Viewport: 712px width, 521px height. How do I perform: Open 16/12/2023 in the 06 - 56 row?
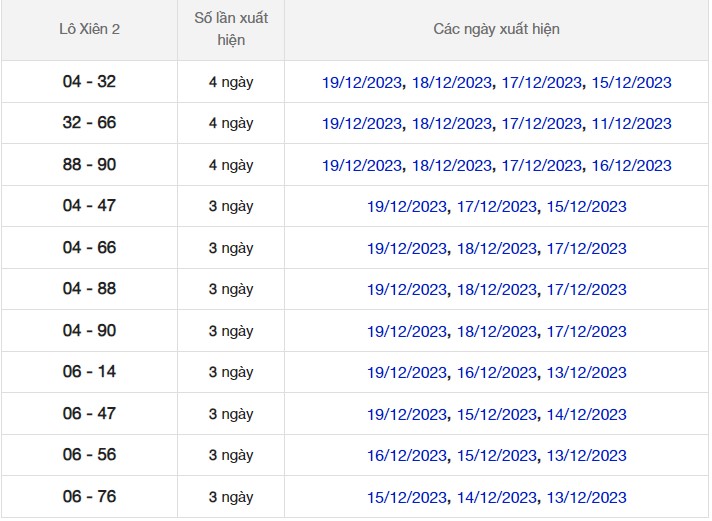(407, 456)
